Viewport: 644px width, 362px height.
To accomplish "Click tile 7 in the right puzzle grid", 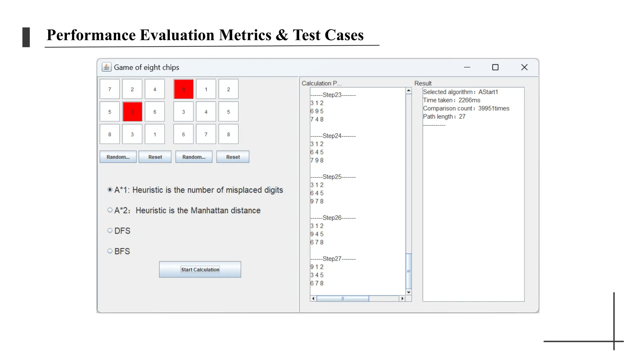I will click(x=206, y=134).
